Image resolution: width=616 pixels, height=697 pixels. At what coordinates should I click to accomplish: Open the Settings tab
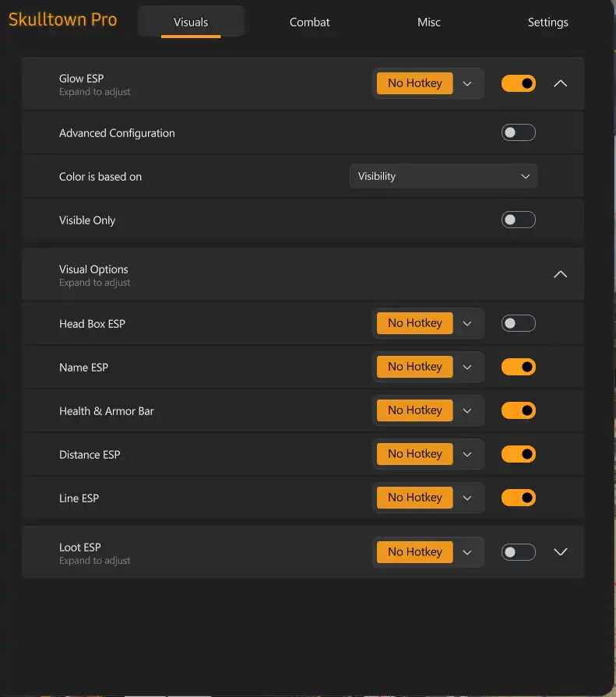(x=547, y=23)
